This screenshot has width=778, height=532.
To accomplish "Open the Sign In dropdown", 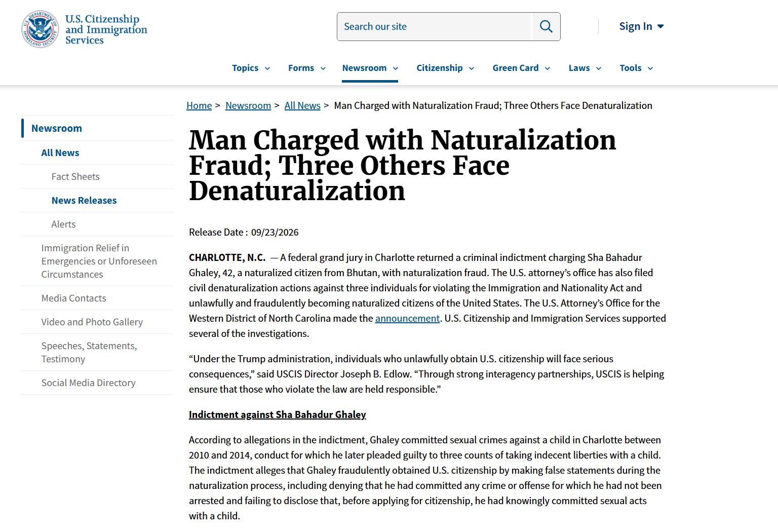I will click(x=641, y=26).
